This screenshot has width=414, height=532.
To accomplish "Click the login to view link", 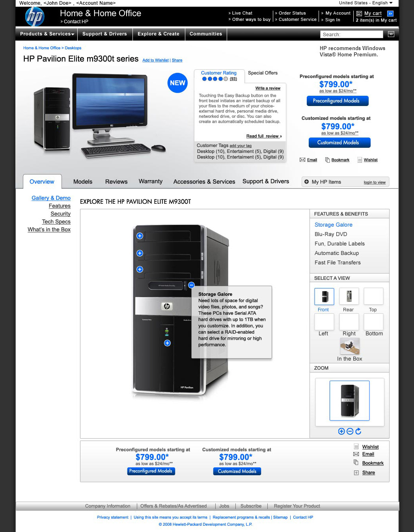I will pos(375,182).
